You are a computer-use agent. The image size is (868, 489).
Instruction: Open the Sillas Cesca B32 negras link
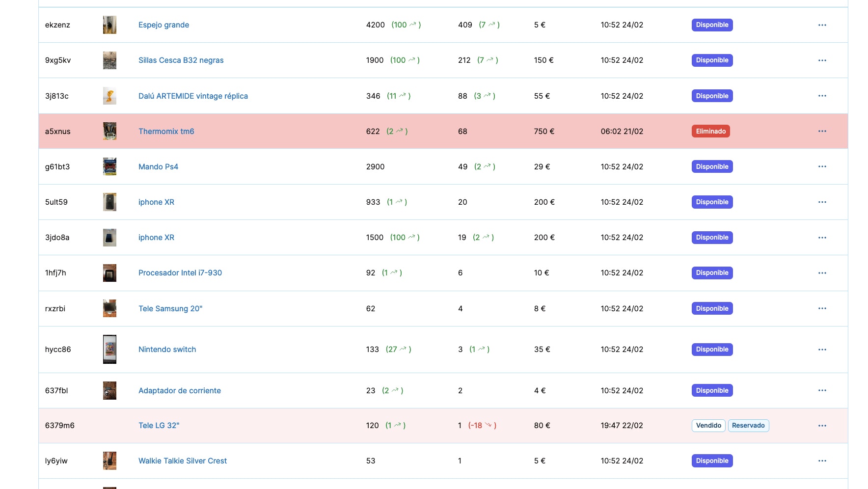(181, 60)
